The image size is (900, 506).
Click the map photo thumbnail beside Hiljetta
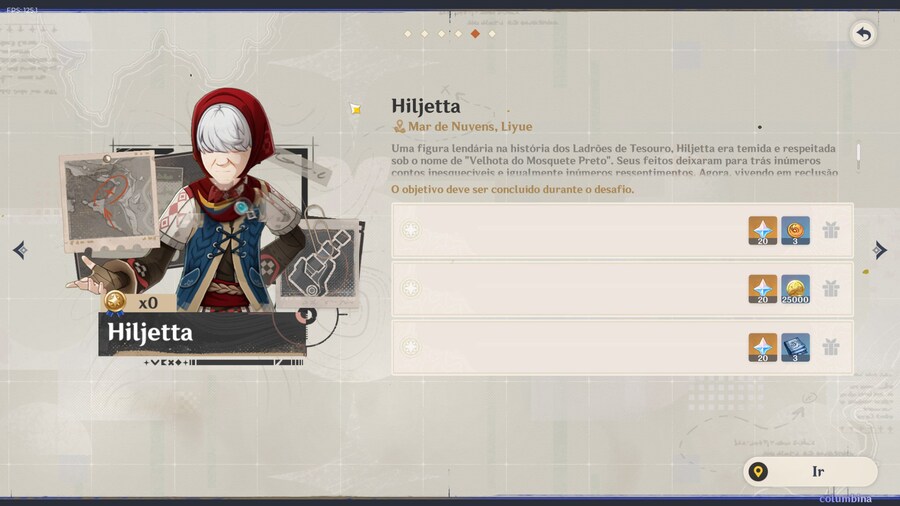pos(109,199)
